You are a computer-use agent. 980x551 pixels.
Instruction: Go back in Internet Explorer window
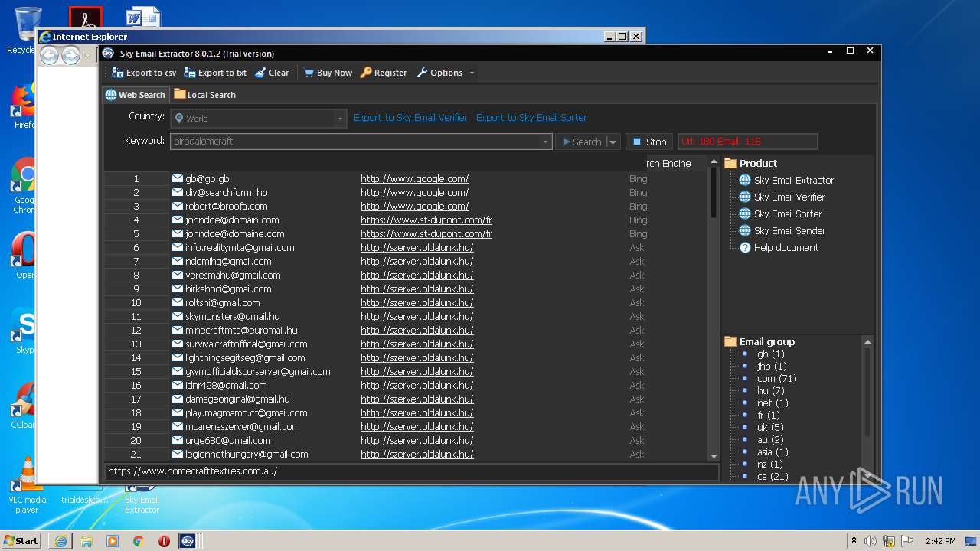click(x=50, y=55)
